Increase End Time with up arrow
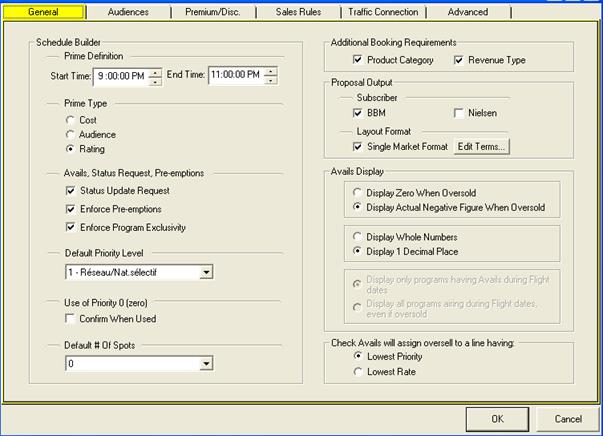The image size is (603, 436). click(271, 70)
